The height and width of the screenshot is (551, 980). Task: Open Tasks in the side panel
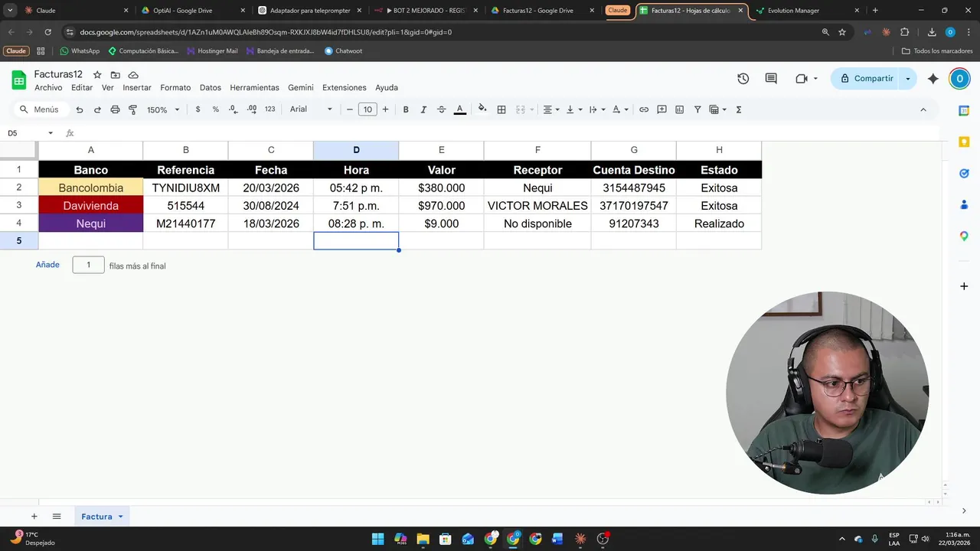[964, 174]
